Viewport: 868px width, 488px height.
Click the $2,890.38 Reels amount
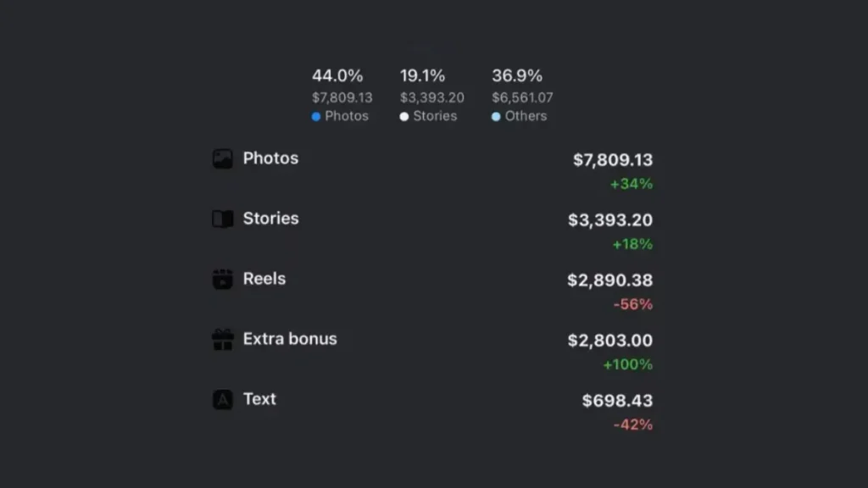[x=609, y=280]
